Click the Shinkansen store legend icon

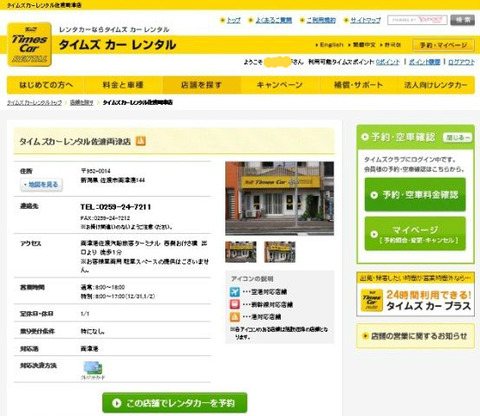coord(235,304)
